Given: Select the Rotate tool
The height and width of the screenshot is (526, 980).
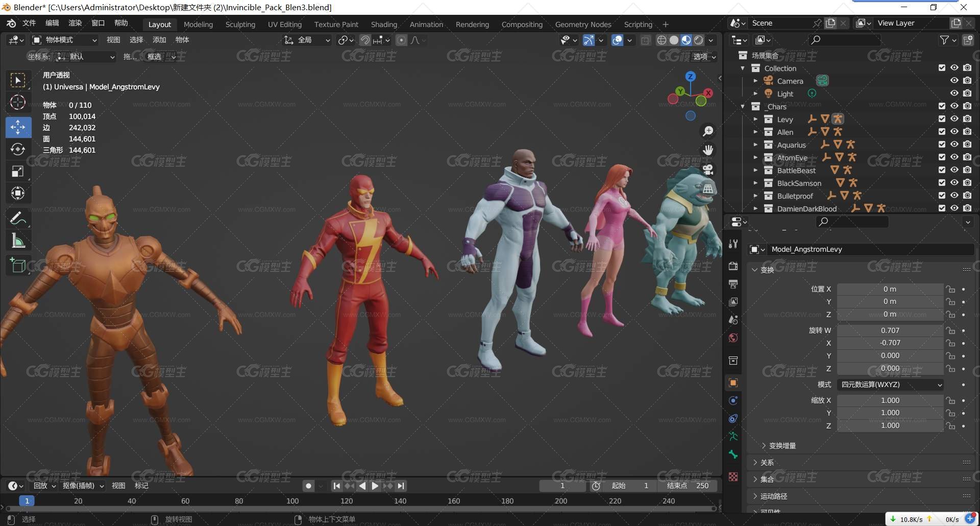Looking at the screenshot, I should coord(18,149).
